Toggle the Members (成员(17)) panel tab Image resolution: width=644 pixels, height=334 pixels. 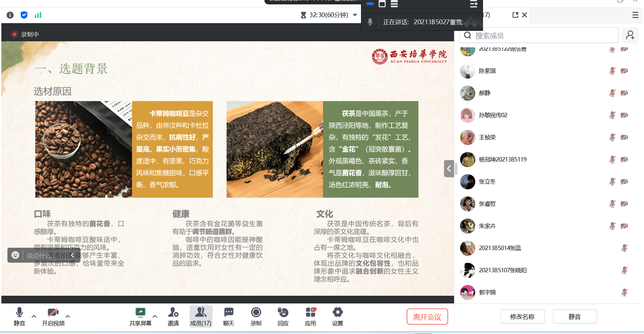(x=201, y=316)
